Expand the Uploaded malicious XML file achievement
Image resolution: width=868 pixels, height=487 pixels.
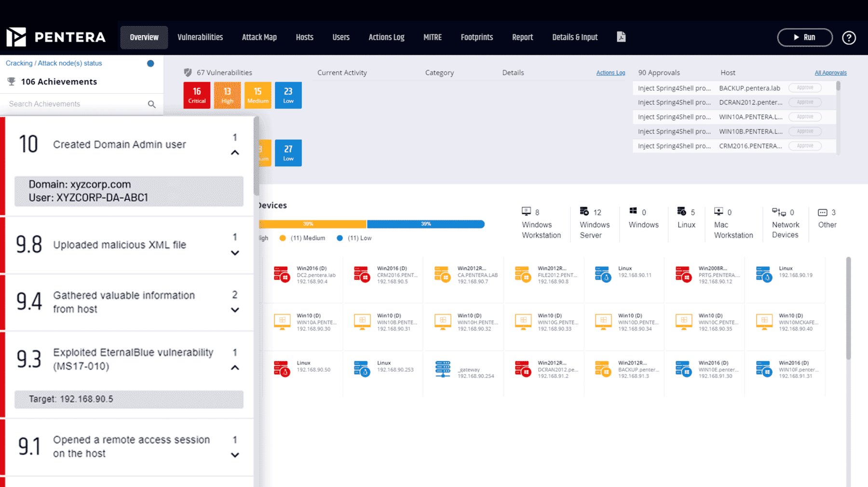tap(235, 253)
